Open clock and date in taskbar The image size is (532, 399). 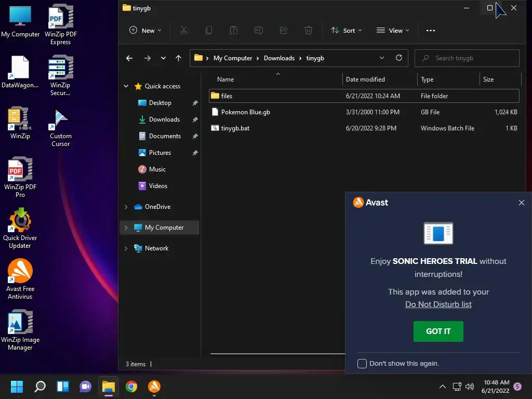[x=496, y=387]
